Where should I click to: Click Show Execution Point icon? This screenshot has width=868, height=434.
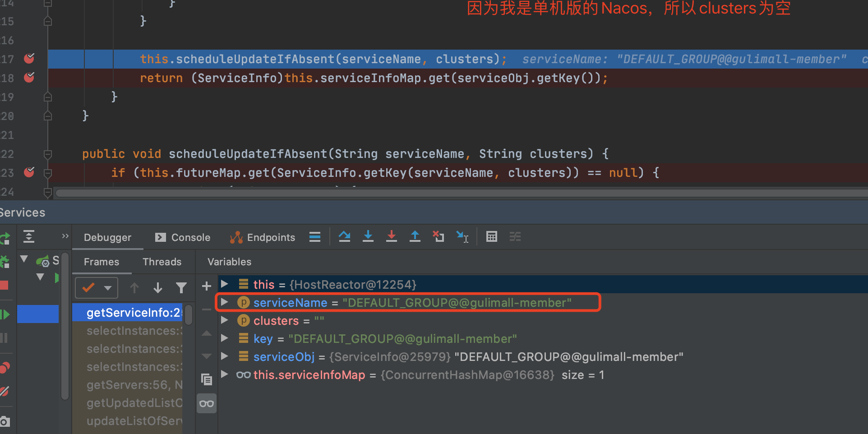point(315,237)
